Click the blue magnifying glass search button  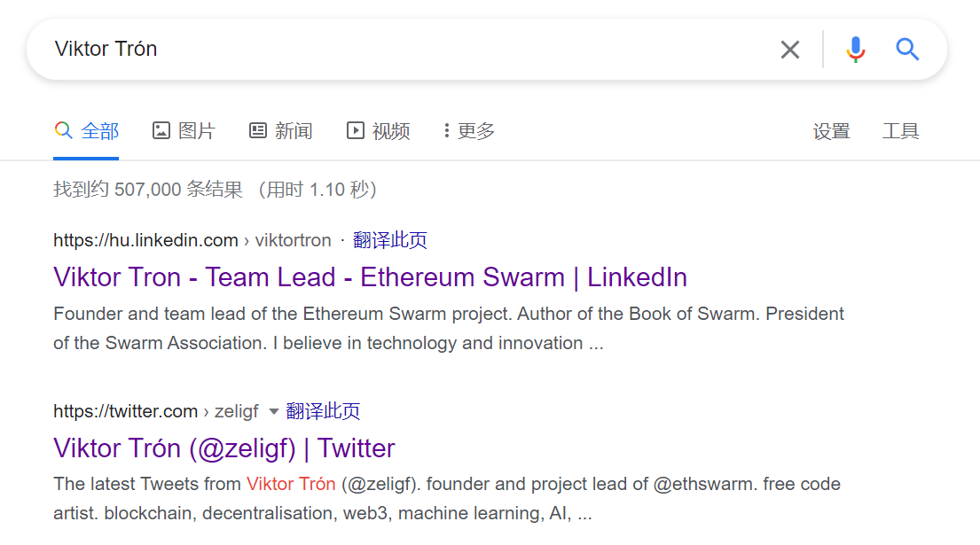point(906,50)
